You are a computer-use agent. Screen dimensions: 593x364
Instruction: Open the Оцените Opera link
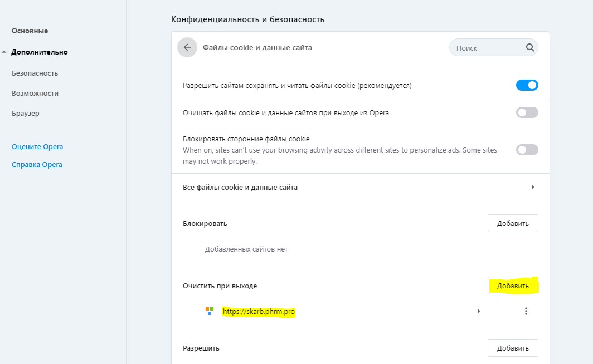click(x=37, y=147)
